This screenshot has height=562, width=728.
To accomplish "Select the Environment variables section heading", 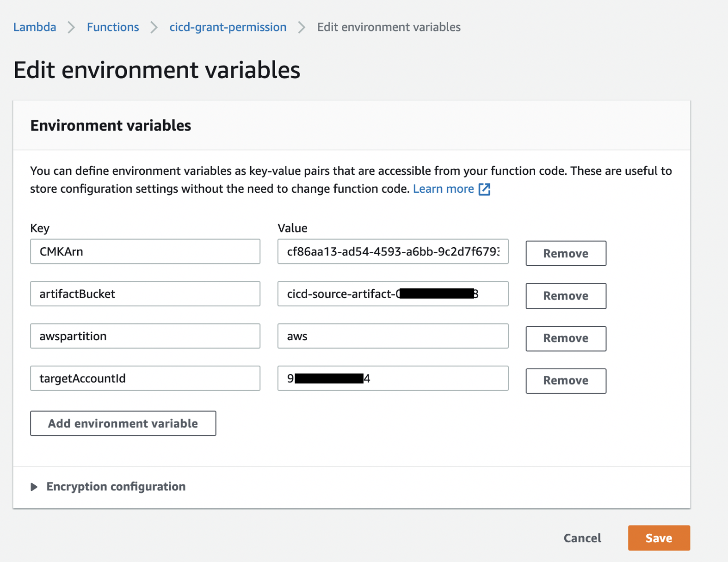I will pos(111,126).
